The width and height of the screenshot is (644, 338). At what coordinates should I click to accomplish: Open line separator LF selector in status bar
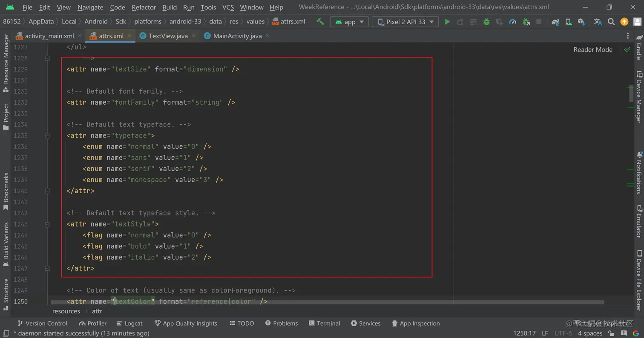click(545, 333)
